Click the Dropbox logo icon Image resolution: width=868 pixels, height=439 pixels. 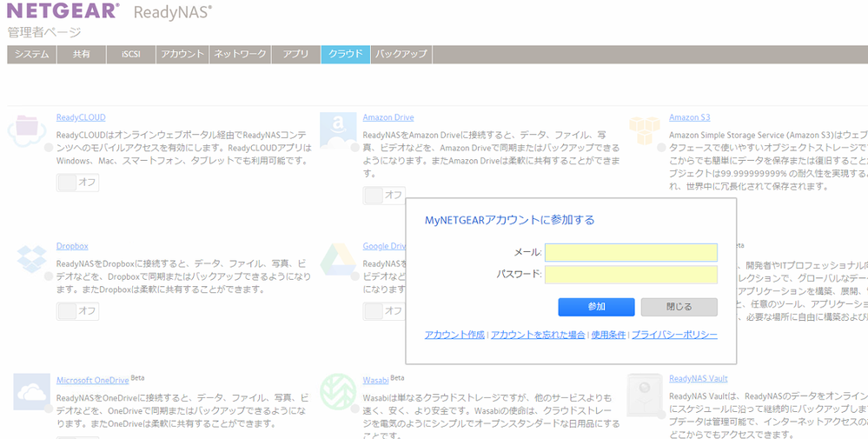(31, 258)
